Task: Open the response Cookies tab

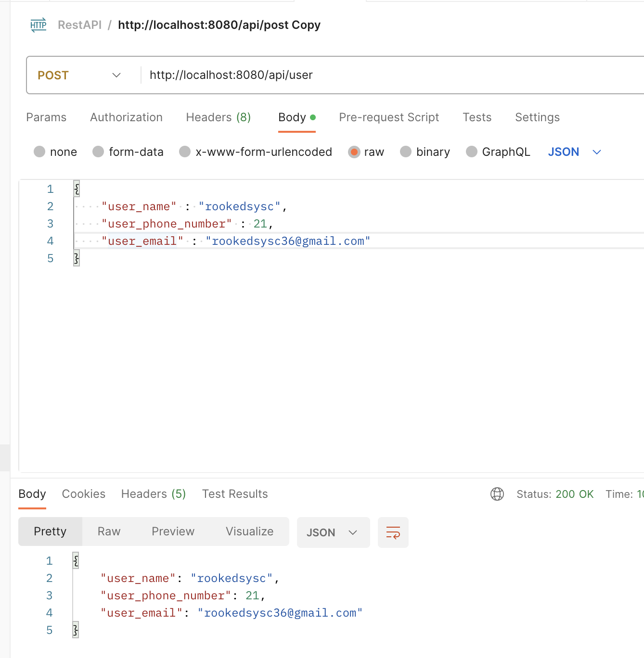Action: [x=83, y=494]
